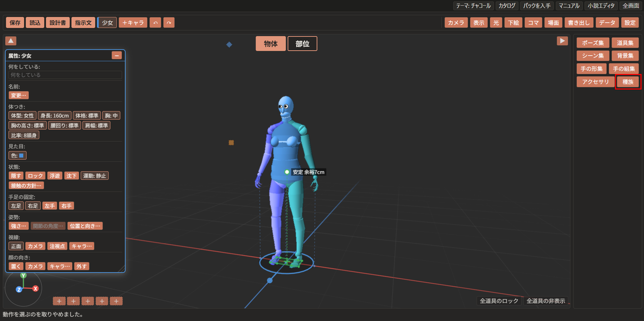The image size is (644, 321).
Task: Switch to the 部位 tab
Action: coord(303,44)
